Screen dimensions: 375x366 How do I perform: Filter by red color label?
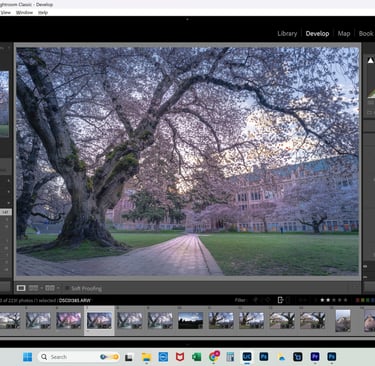(x=358, y=300)
